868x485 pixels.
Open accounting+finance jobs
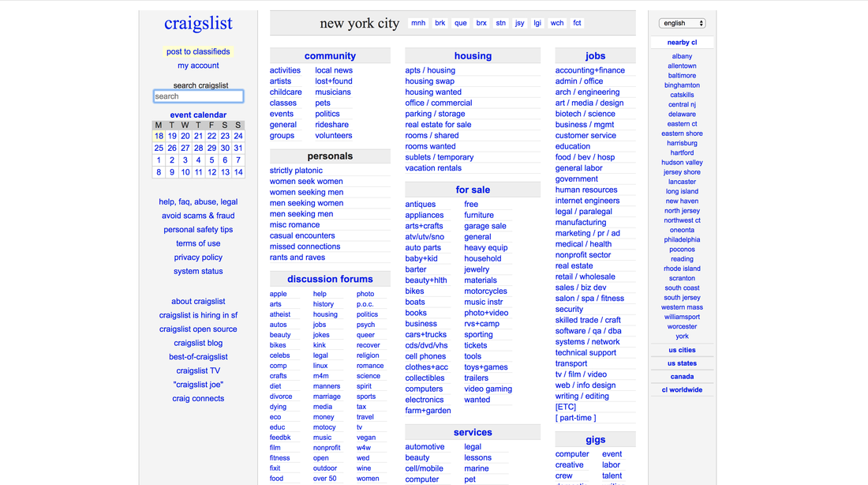click(x=590, y=70)
